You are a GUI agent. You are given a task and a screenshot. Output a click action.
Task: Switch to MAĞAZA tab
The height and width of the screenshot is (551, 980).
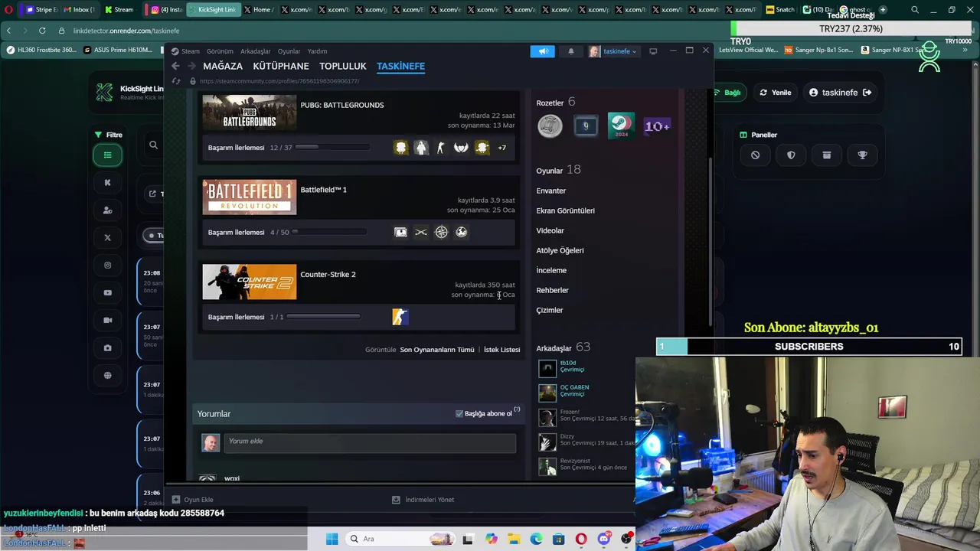pyautogui.click(x=223, y=66)
